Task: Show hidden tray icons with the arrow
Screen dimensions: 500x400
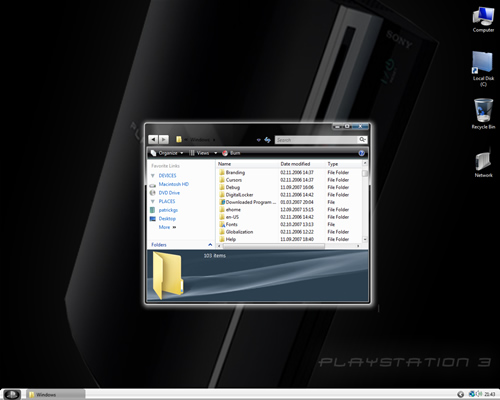Action: [460, 395]
